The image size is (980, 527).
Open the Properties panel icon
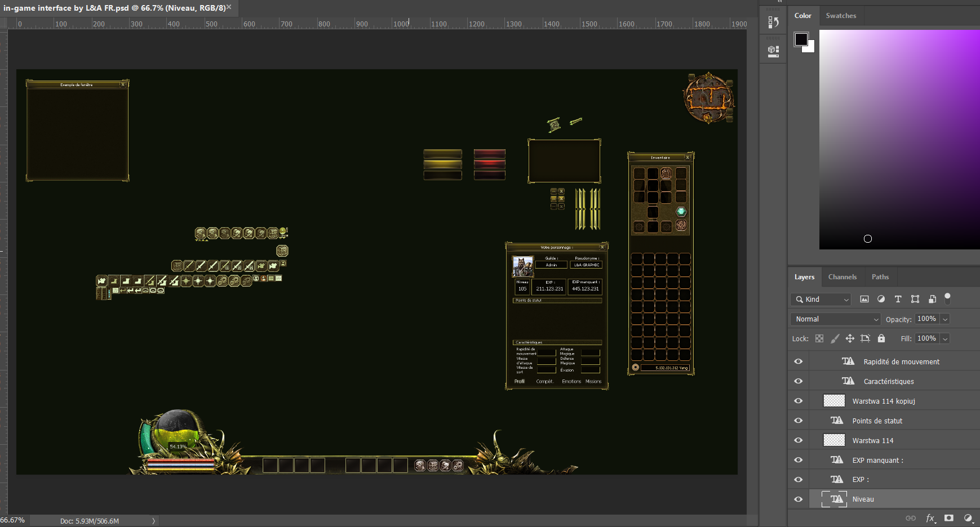point(773,51)
